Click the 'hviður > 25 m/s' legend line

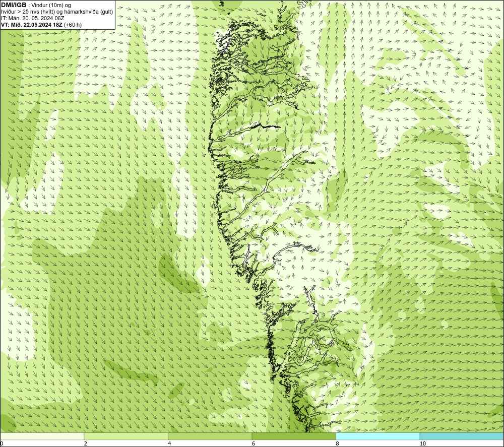[57, 12]
